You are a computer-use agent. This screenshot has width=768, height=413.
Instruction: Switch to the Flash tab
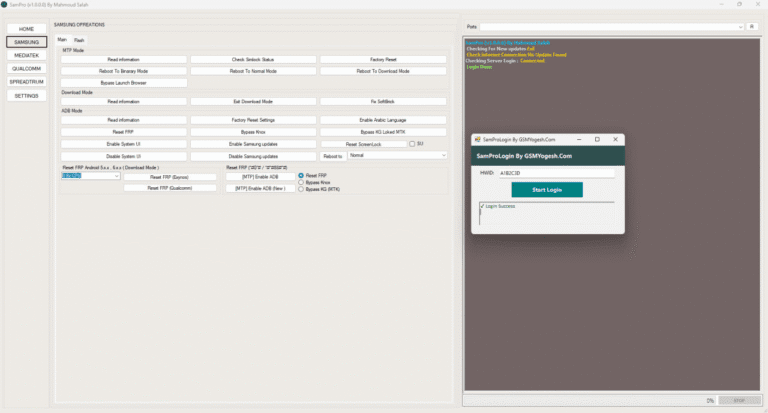[x=79, y=40]
